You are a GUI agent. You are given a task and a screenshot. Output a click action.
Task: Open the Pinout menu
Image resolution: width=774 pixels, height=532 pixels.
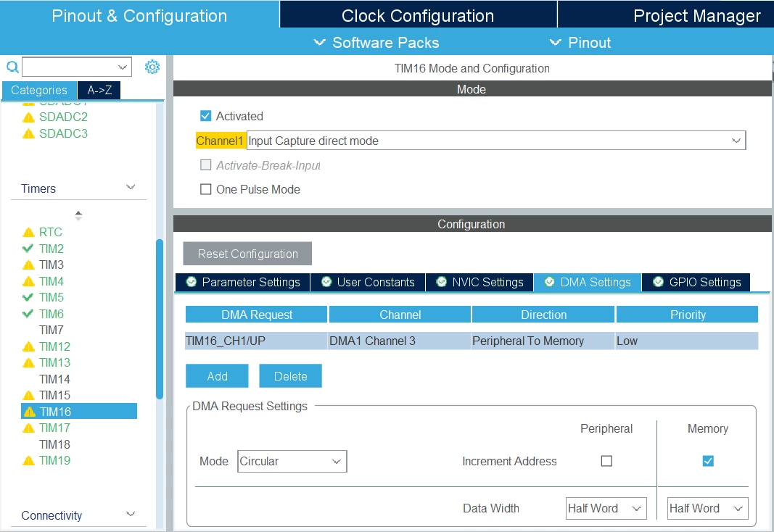(x=580, y=43)
